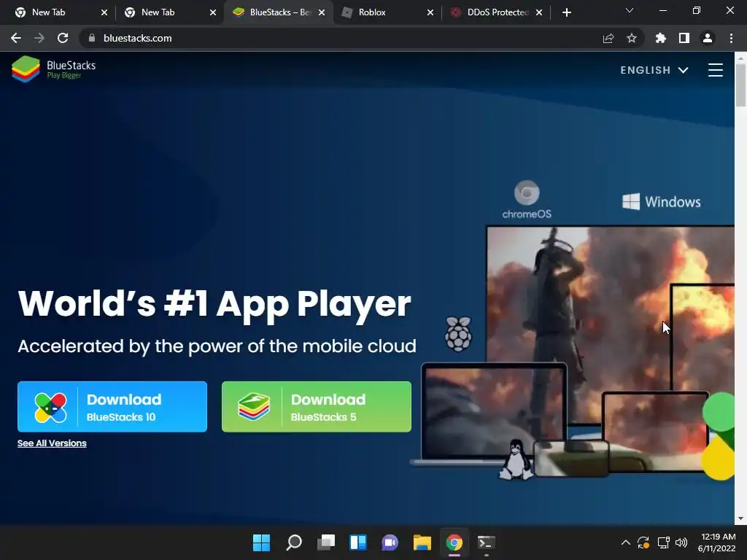Open Widgets from taskbar

pyautogui.click(x=357, y=542)
